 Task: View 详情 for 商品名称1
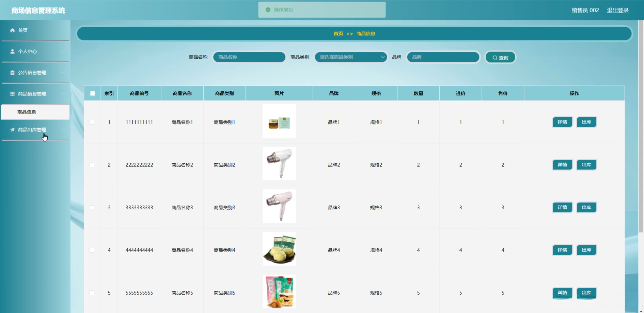coord(562,122)
